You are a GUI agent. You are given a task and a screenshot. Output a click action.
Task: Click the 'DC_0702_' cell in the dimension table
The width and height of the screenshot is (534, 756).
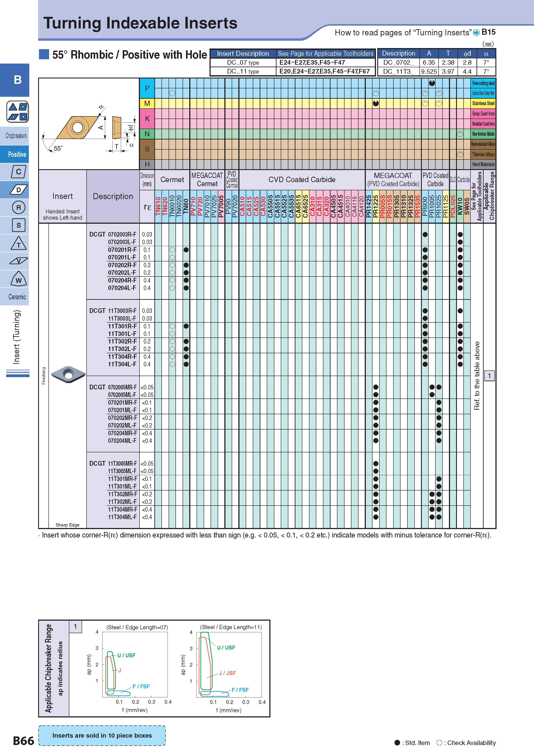coord(399,62)
